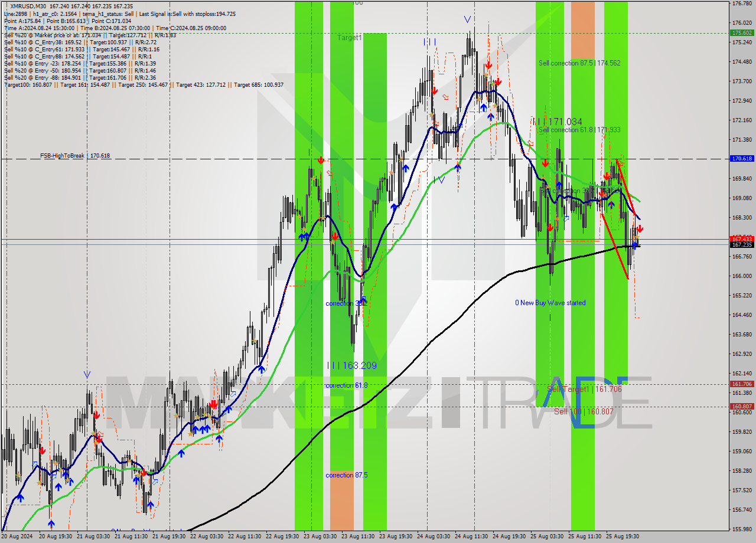Select the 159.060 price axis value
Image resolution: width=756 pixels, height=543 pixels.
point(742,452)
